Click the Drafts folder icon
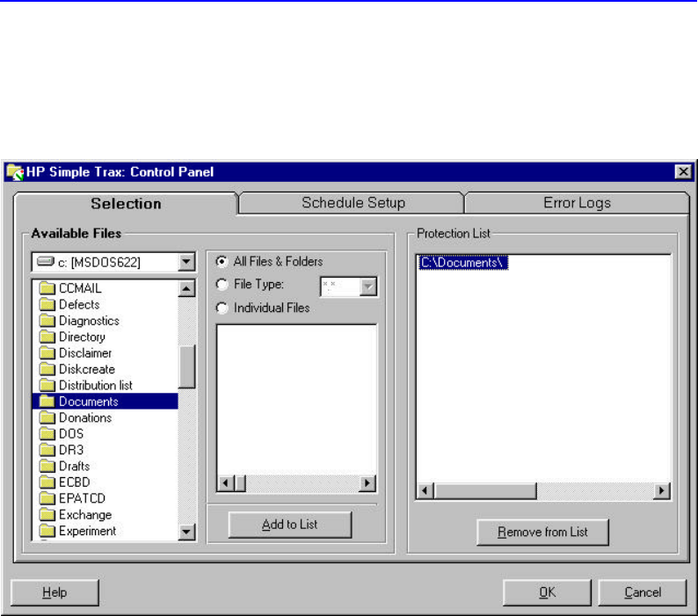 [x=46, y=467]
